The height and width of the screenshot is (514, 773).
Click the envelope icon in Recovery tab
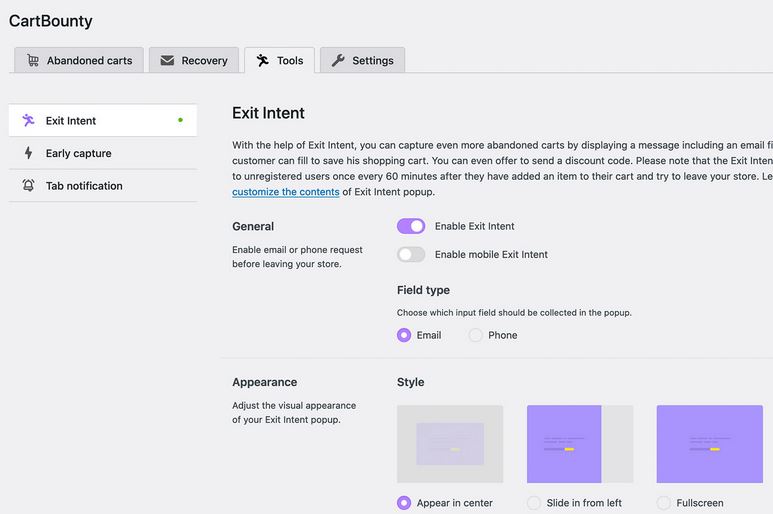[x=167, y=60]
